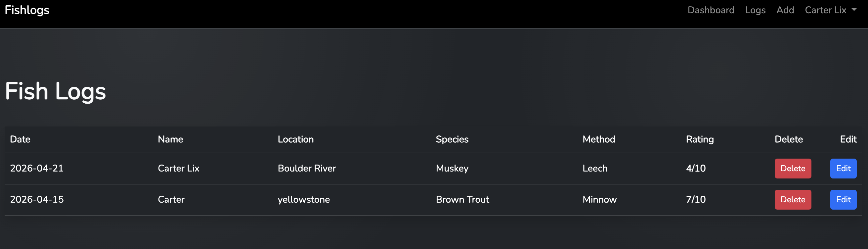Screen dimensions: 868x249
Task: Click the Species column header
Action: pos(452,139)
